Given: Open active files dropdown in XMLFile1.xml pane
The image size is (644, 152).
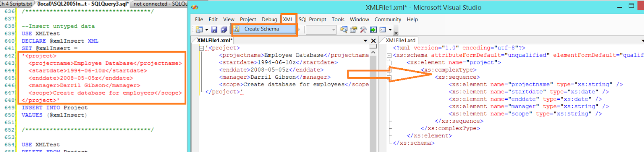Looking at the screenshot, I should pos(365,41).
